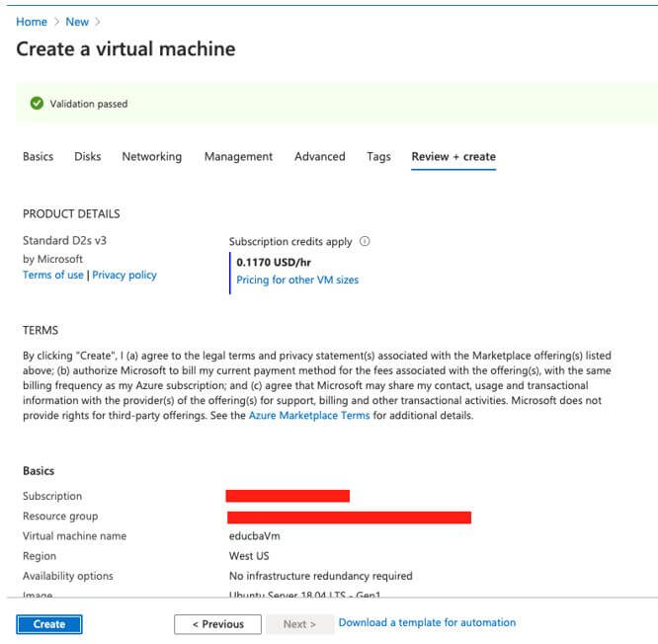Switch to the Disks tab

coord(88,156)
